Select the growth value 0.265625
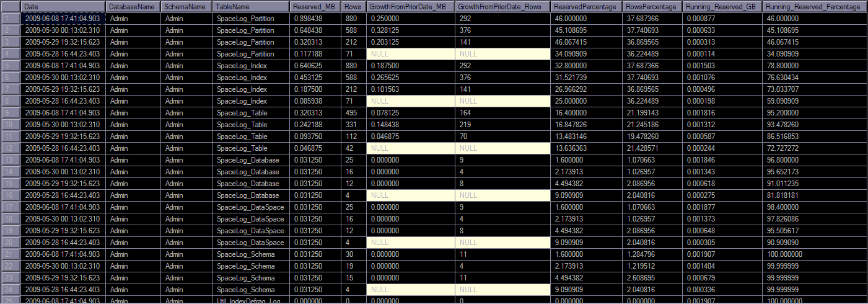The height and width of the screenshot is (304, 868). 410,78
